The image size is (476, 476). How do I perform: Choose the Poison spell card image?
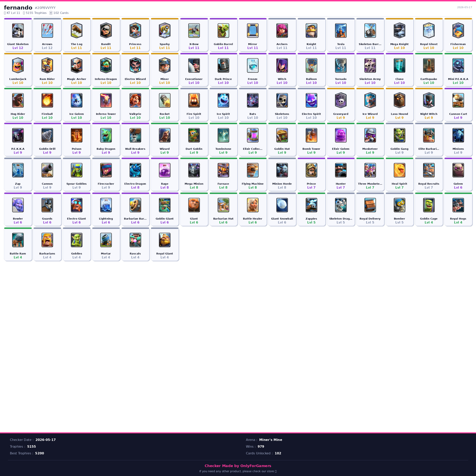click(77, 135)
